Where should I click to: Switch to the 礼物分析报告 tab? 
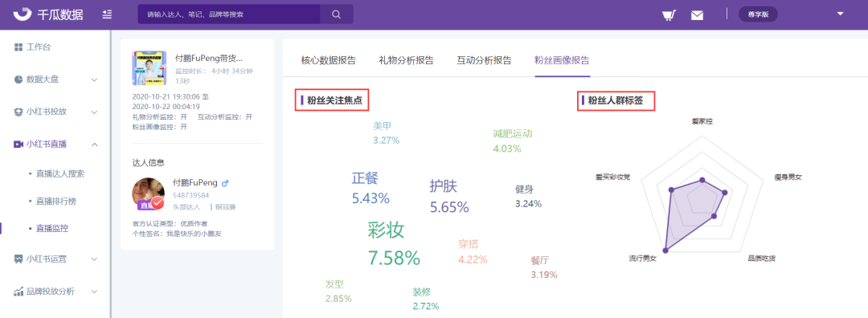click(407, 60)
